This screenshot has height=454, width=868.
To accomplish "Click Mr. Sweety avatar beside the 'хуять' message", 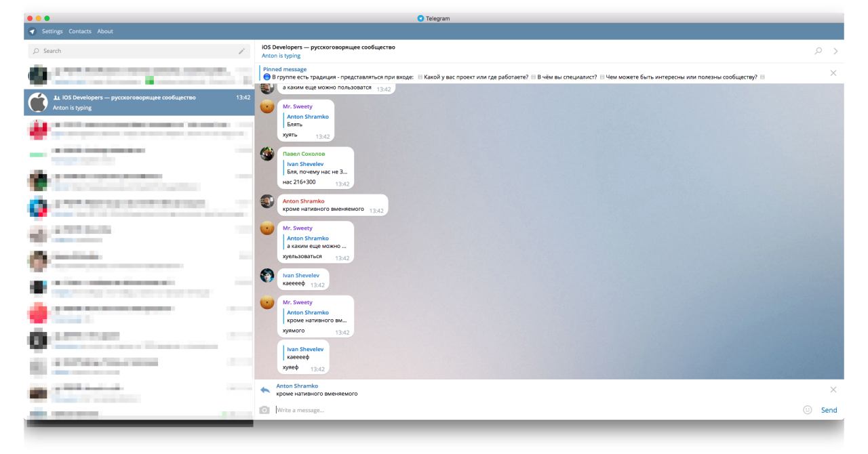I will point(267,106).
